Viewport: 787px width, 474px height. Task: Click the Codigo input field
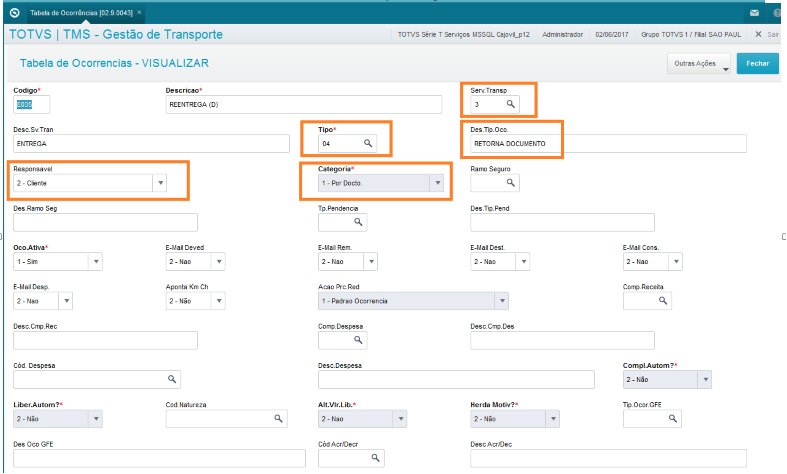point(31,104)
